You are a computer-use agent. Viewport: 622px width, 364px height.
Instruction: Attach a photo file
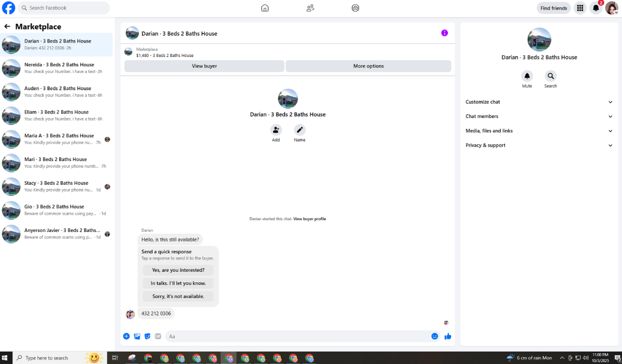(137, 336)
